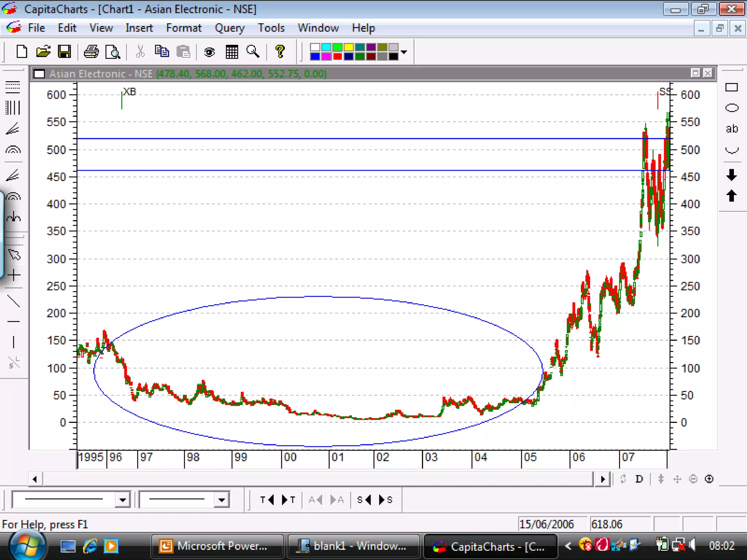Image resolution: width=747 pixels, height=560 pixels.
Task: Pick the diagonal trend line tool
Action: coord(13,301)
